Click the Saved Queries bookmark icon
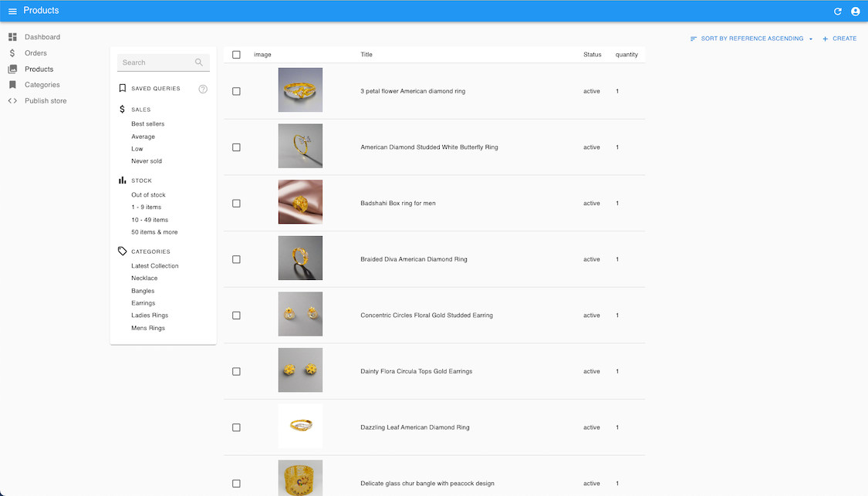 [123, 89]
